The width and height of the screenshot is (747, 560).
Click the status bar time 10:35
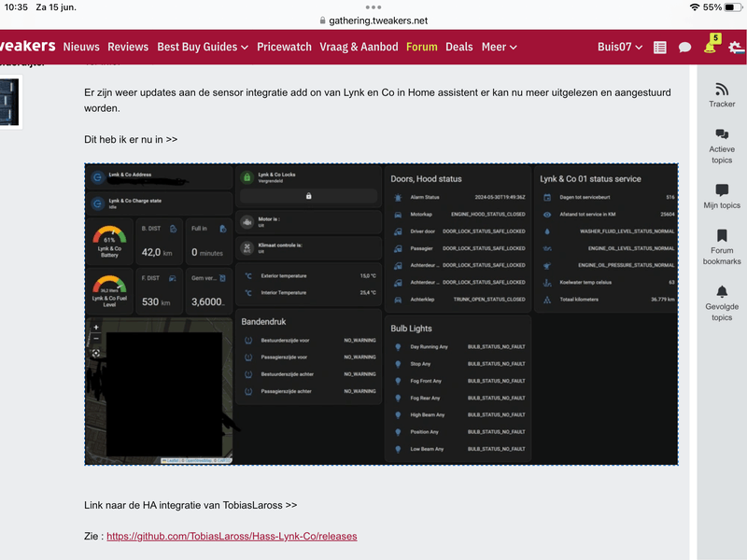pos(16,7)
